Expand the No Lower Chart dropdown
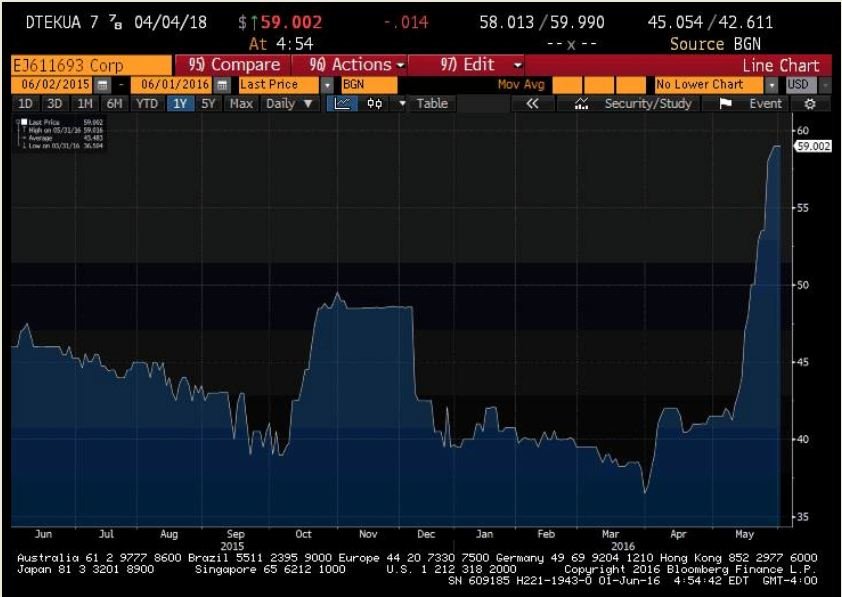The height and width of the screenshot is (597, 842). tap(771, 85)
